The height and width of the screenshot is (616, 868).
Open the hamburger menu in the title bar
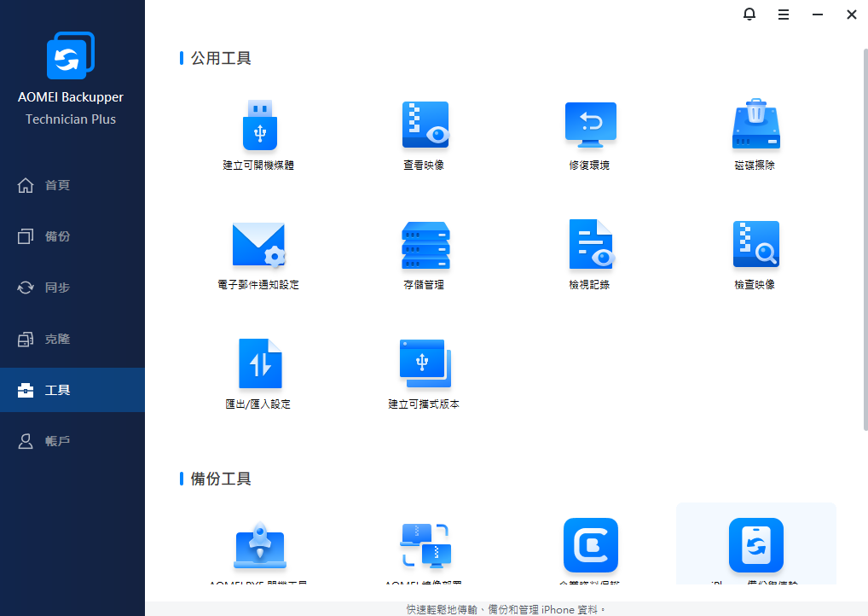click(x=783, y=15)
